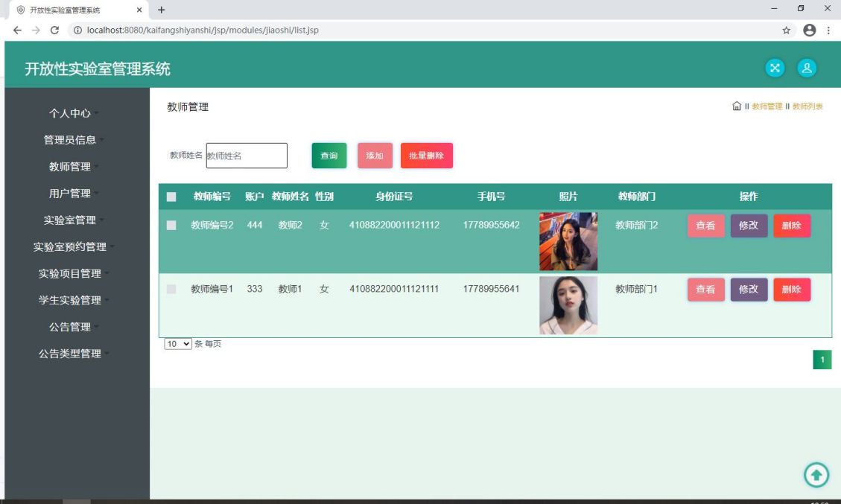Open the rows-per-page dropdown showing 10
This screenshot has width=841, height=504.
point(178,344)
